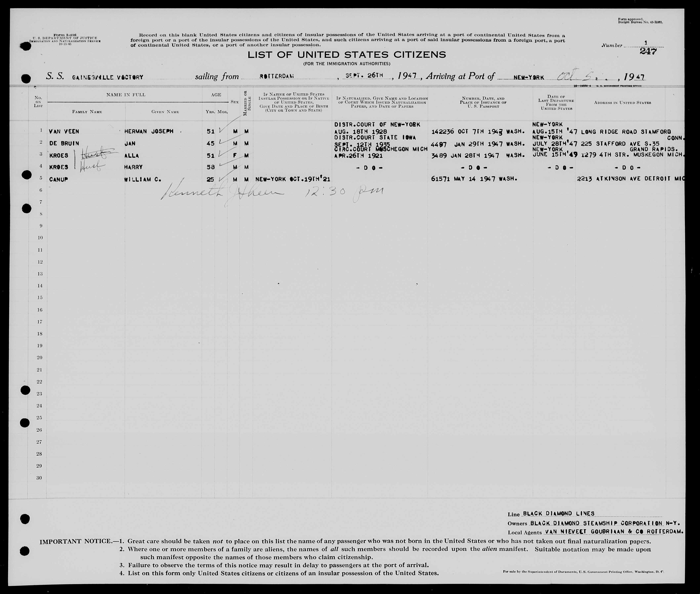Click list row number 30
The width and height of the screenshot is (700, 594).
pos(39,478)
